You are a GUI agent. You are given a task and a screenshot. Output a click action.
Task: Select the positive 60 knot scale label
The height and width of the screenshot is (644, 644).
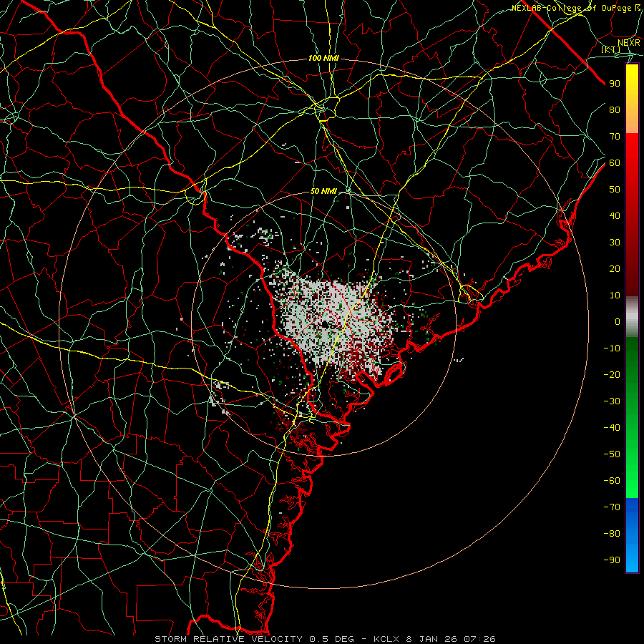[615, 163]
